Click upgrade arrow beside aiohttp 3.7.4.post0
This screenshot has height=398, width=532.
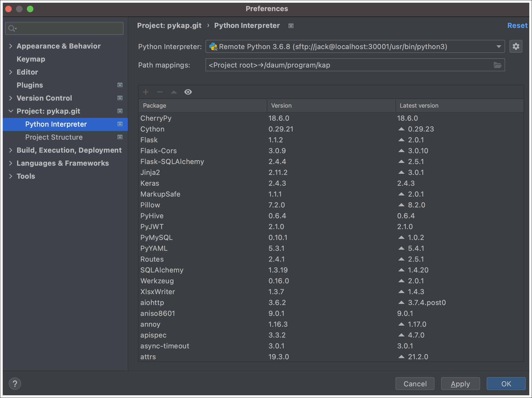click(401, 303)
